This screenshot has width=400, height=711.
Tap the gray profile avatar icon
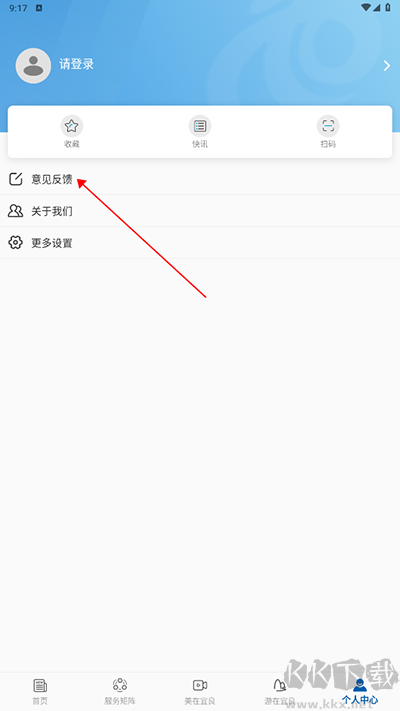pyautogui.click(x=33, y=66)
